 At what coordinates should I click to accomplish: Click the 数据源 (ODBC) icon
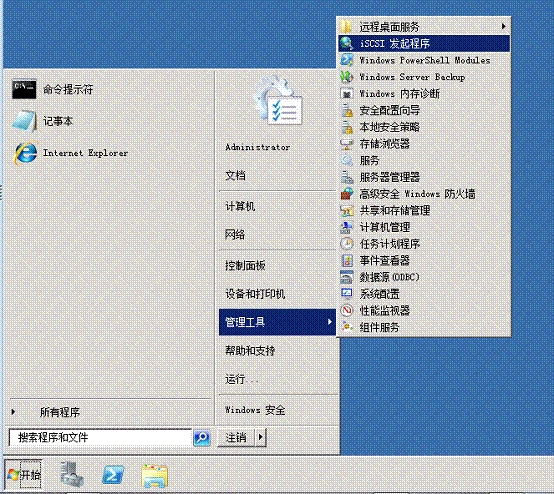pos(347,277)
